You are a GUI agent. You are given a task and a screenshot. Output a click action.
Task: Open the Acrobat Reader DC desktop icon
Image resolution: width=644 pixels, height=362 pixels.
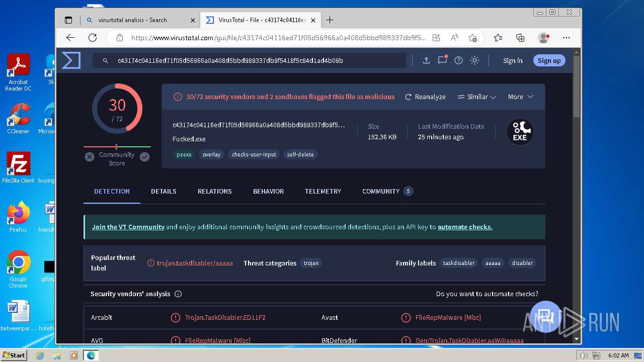coord(19,73)
